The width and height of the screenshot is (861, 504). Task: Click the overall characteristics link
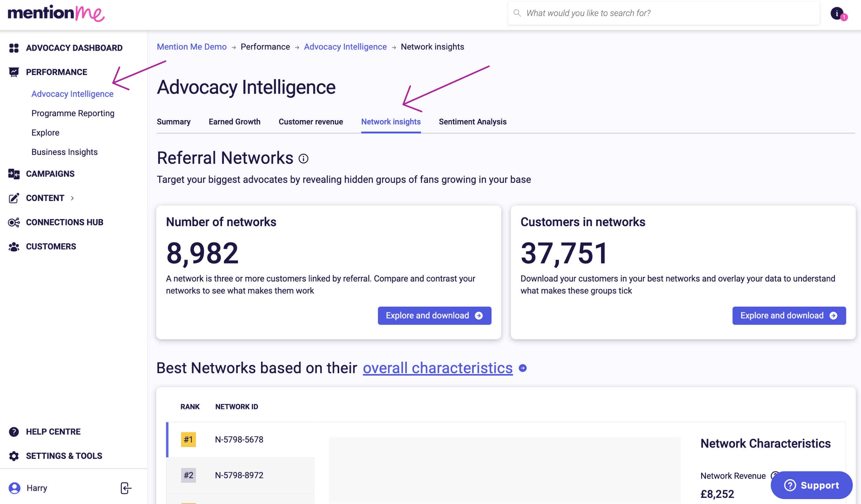[x=438, y=368]
